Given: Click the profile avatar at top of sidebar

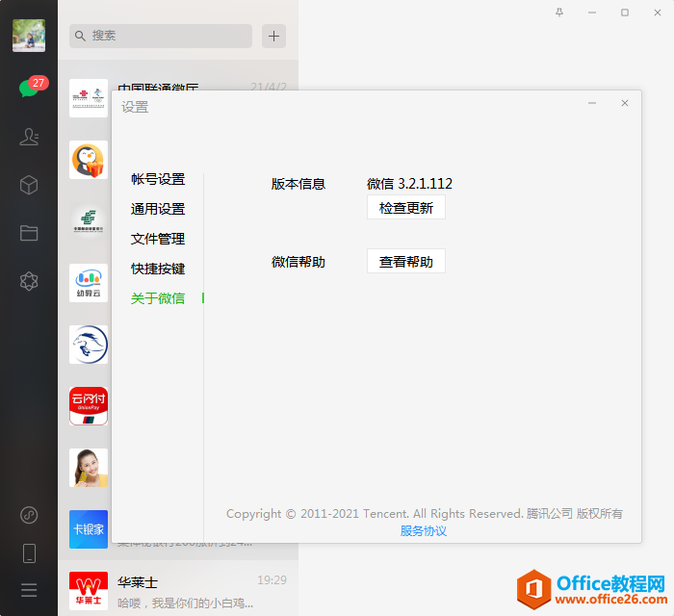Looking at the screenshot, I should (29, 36).
